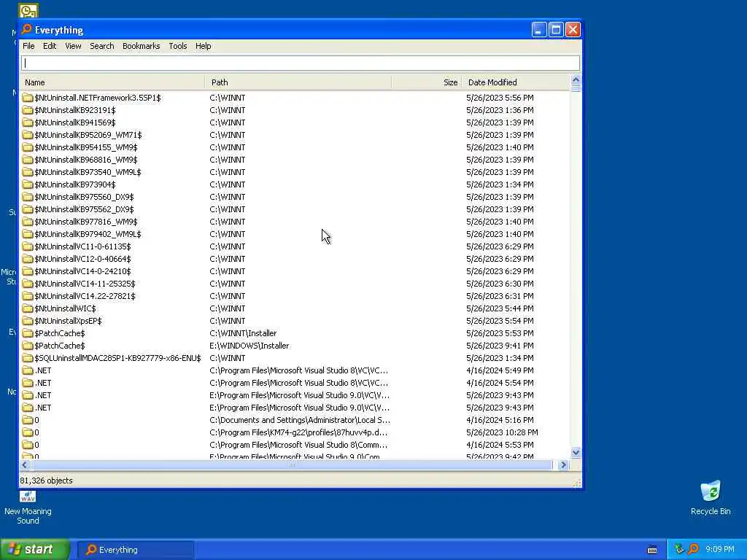Open the Search menu
Viewport: 747px width, 560px height.
[x=102, y=46]
